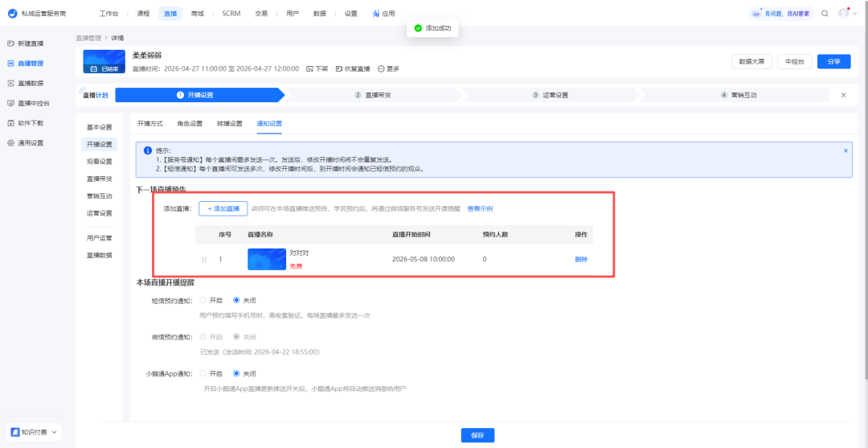
Task: Select step 4 营销互动
Action: click(x=739, y=95)
